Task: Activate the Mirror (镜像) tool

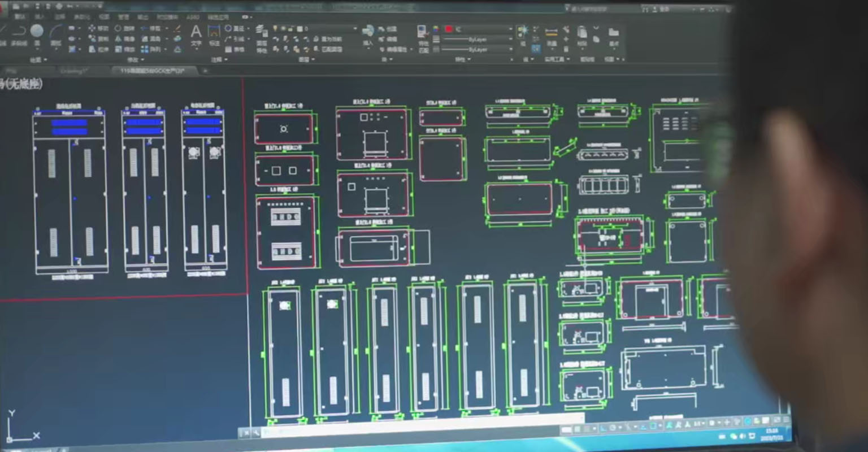Action: 124,38
